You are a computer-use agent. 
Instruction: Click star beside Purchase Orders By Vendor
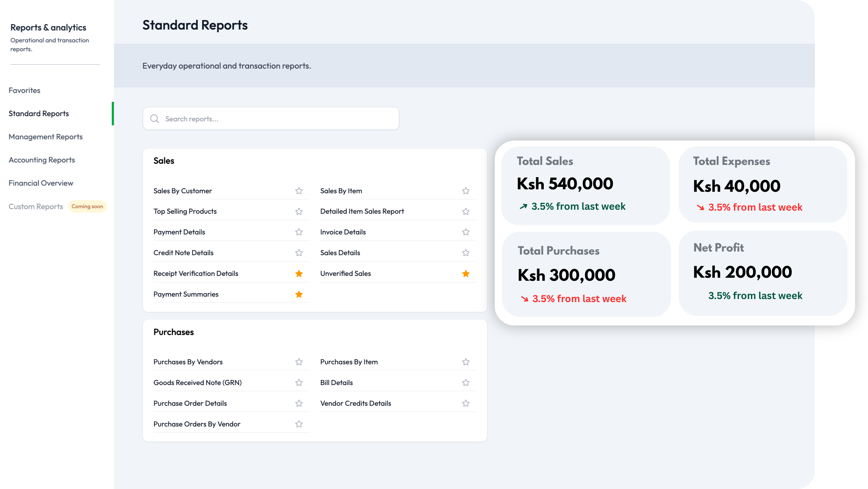(299, 424)
